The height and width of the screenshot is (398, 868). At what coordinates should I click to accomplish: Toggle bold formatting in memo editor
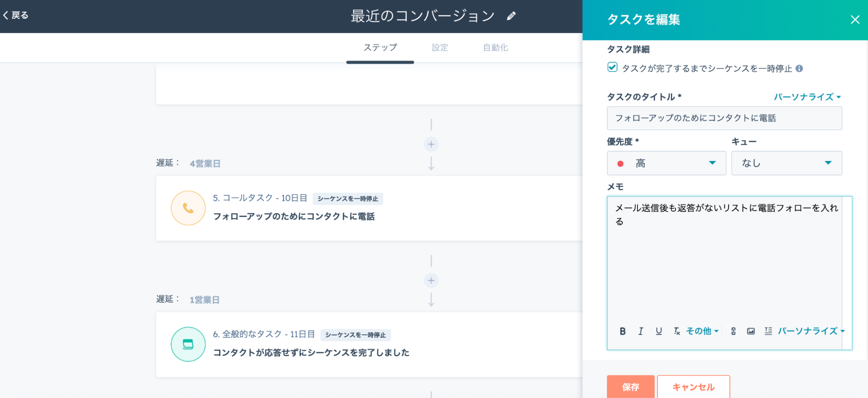[x=622, y=331]
